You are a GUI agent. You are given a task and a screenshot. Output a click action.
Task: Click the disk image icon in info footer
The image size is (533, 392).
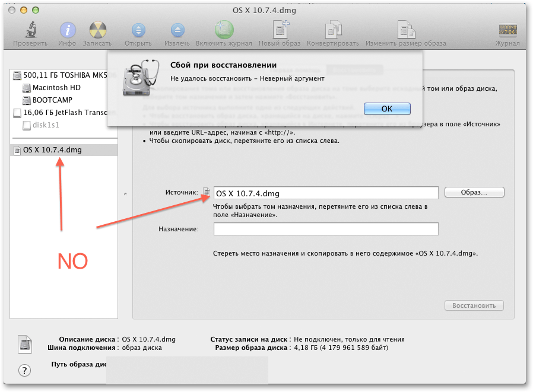pyautogui.click(x=25, y=344)
